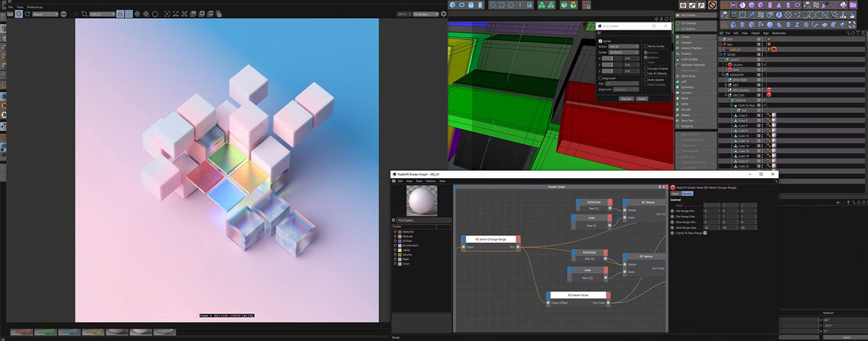Switch to Basic tab in shader node attributes
868x341 pixels.
(675, 193)
